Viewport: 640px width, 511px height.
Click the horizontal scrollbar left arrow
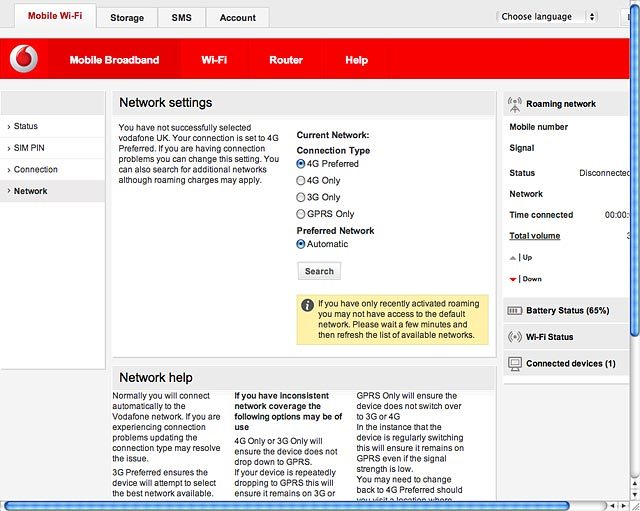(x=613, y=506)
